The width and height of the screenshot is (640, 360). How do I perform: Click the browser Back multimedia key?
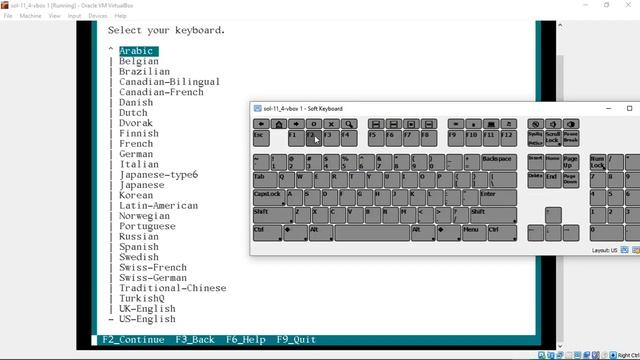[261, 124]
